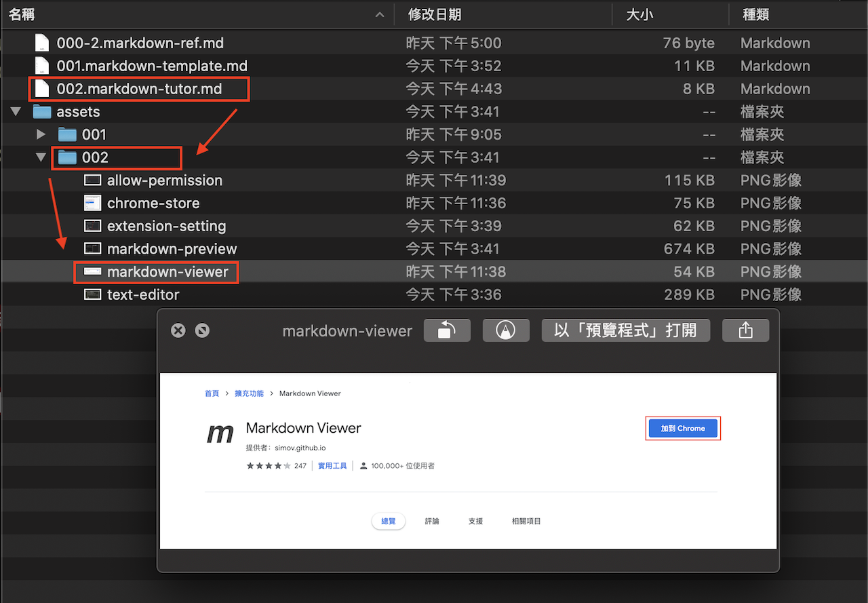Click the 擴充功能 breadcrumb link
This screenshot has height=603, width=868.
coord(249,393)
